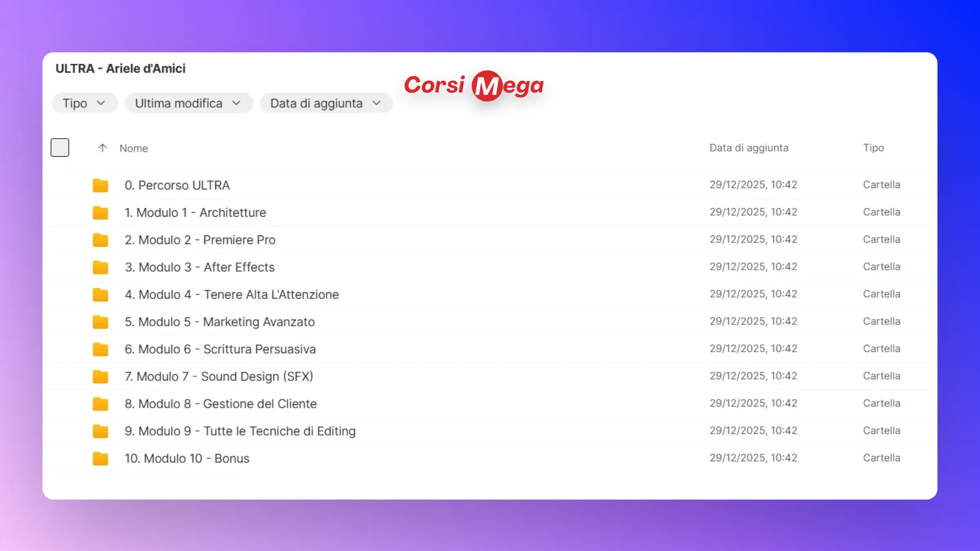The width and height of the screenshot is (980, 551).
Task: Click the Data di aggiunta column header
Action: click(x=748, y=148)
